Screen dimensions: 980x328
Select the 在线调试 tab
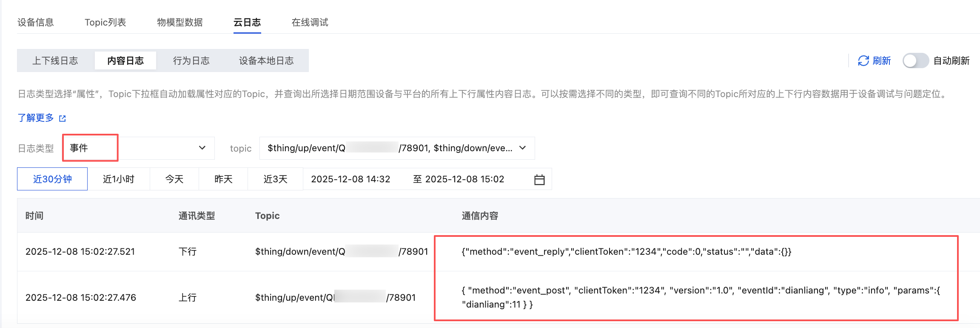click(x=310, y=22)
